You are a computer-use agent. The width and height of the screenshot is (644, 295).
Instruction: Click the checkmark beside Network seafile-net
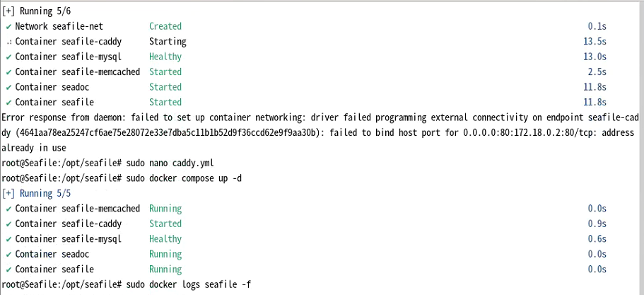tap(8, 27)
